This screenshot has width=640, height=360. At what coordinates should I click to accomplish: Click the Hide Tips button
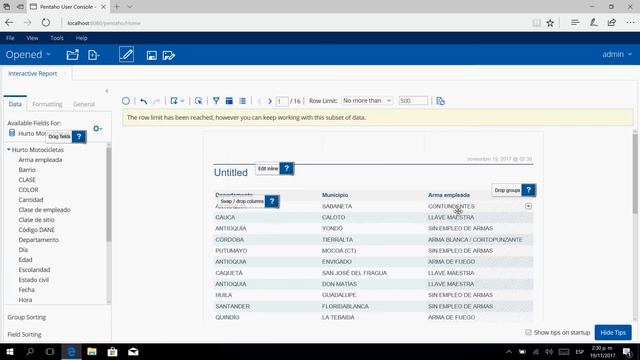coord(613,332)
